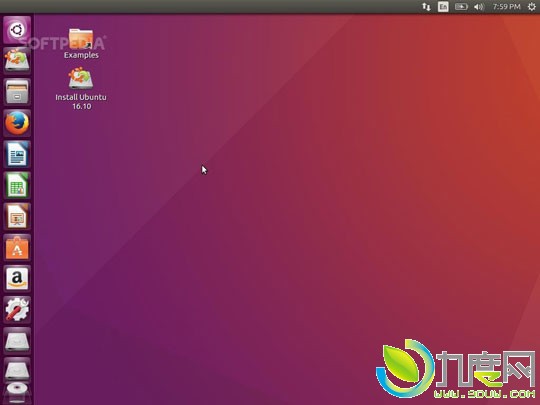The height and width of the screenshot is (405, 540).
Task: Select the Install Ubuntu 16.10 desktop icon
Action: pyautogui.click(x=81, y=79)
